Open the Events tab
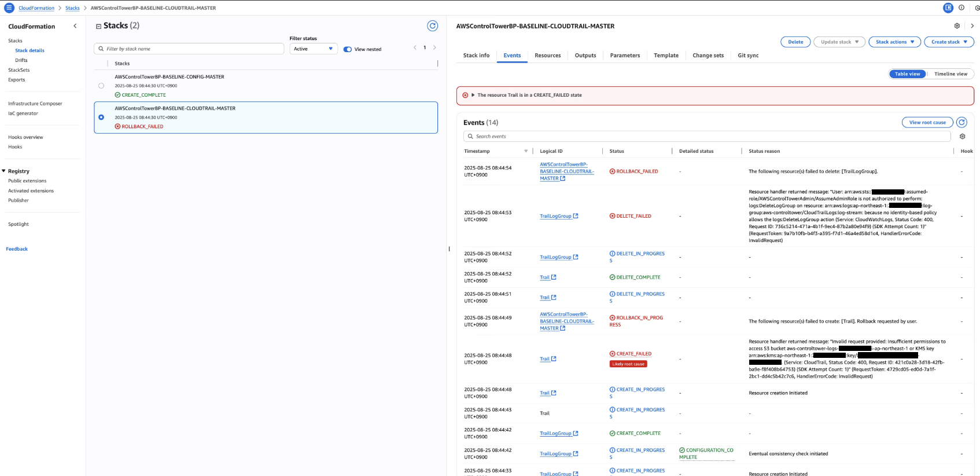This screenshot has width=980, height=476. tap(512, 56)
